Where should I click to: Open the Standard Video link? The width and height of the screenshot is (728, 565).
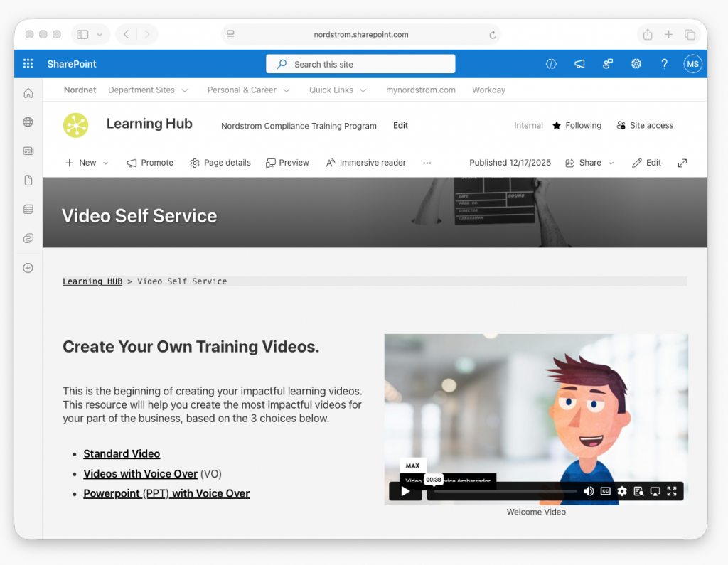(x=122, y=454)
